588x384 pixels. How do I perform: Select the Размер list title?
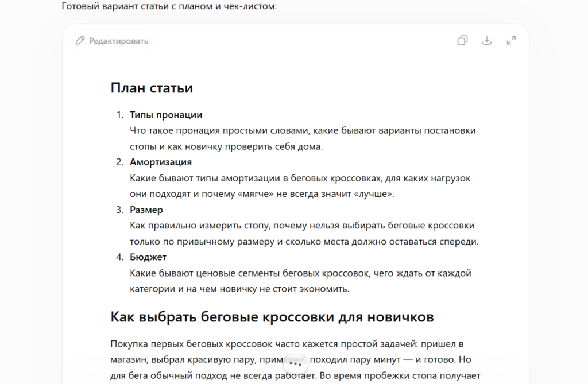pyautogui.click(x=146, y=210)
